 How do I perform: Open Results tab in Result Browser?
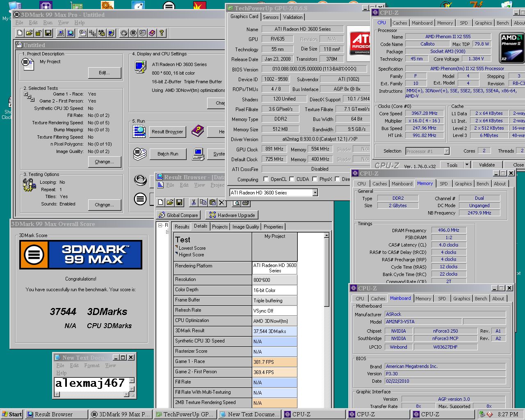pyautogui.click(x=182, y=226)
